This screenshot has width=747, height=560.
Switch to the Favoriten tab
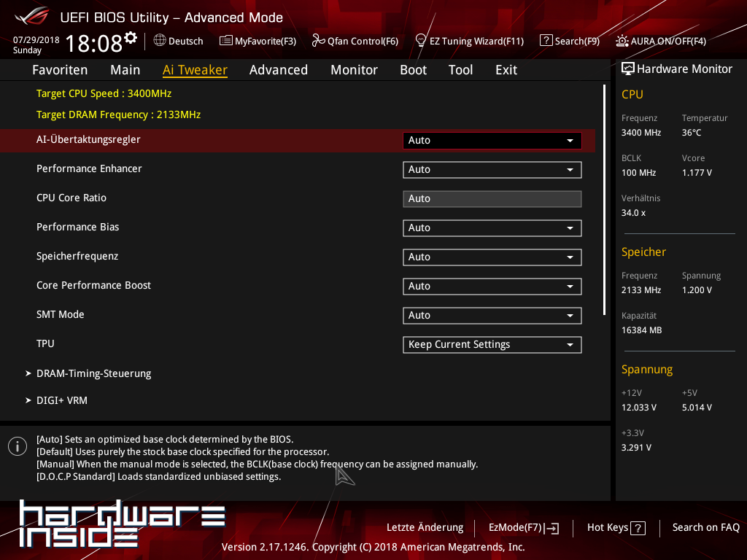60,70
